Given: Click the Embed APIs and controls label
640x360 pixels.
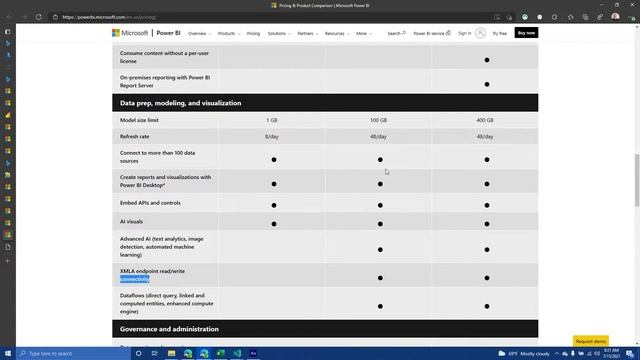Looking at the screenshot, I should coord(150,203).
